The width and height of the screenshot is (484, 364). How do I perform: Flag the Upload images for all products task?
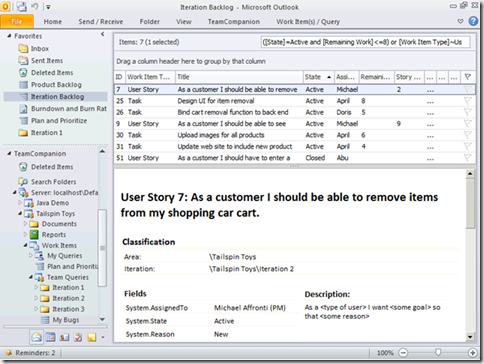pyautogui.click(x=468, y=135)
